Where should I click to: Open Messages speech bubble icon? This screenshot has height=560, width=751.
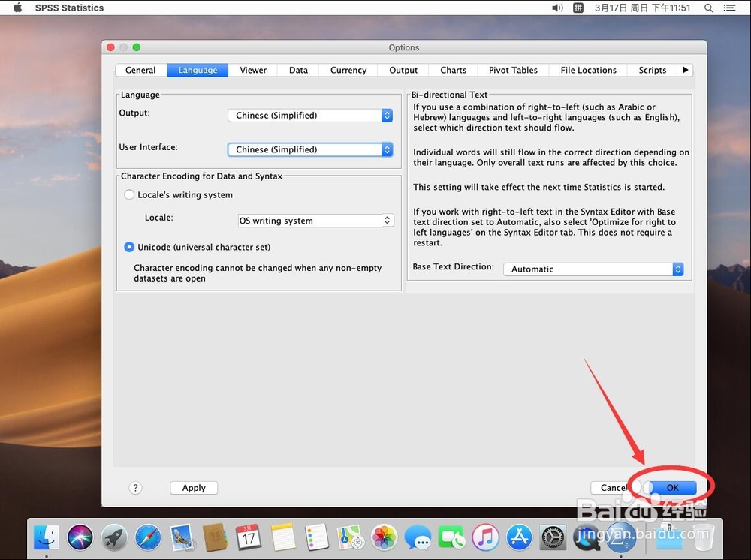point(418,537)
